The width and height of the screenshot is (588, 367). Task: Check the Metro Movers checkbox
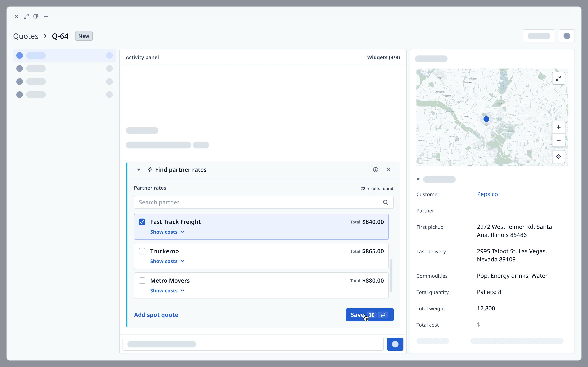click(142, 281)
